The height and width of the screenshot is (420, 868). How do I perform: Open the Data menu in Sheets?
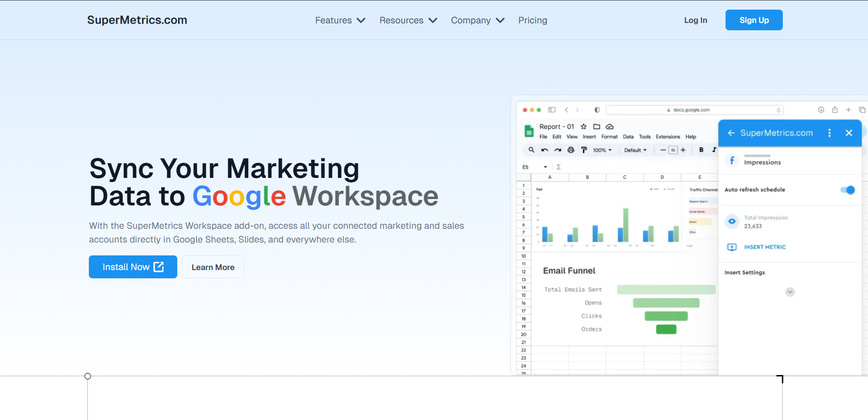click(x=628, y=136)
